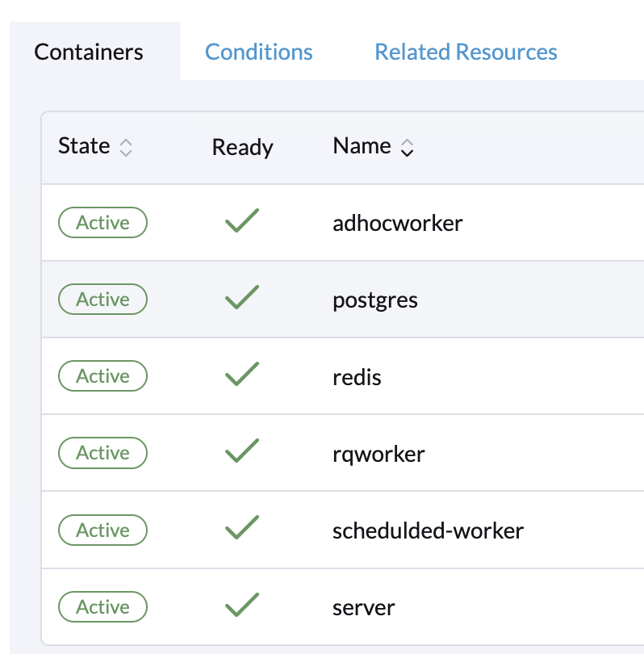644x654 pixels.
Task: Click the Ready column header
Action: [243, 147]
